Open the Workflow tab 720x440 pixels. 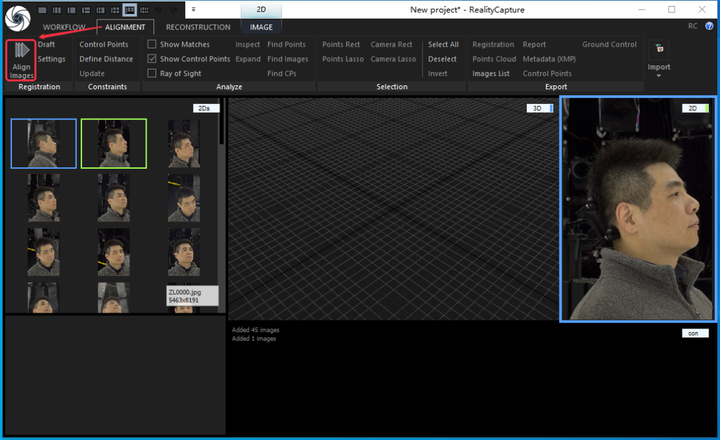(x=64, y=27)
